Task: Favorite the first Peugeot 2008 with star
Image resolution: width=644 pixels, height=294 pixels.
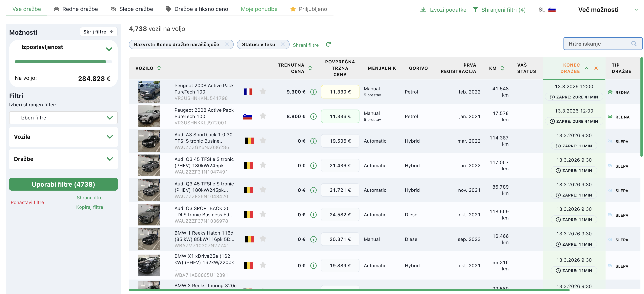Action: point(263,91)
